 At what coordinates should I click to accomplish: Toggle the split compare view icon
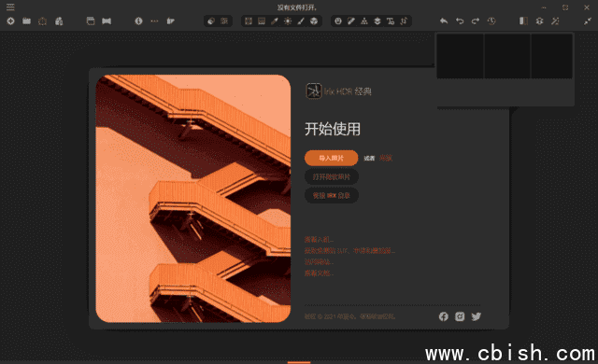point(523,21)
